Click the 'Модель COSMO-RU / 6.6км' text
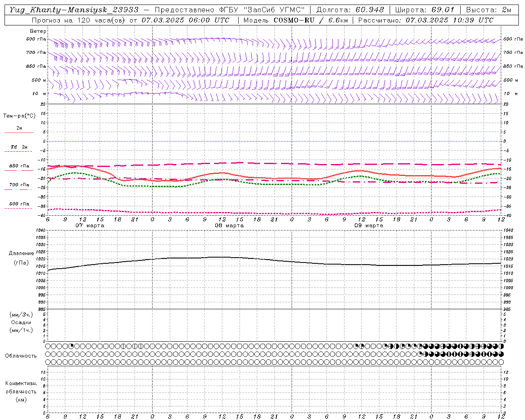This screenshot has height=420, width=525. coord(295,20)
